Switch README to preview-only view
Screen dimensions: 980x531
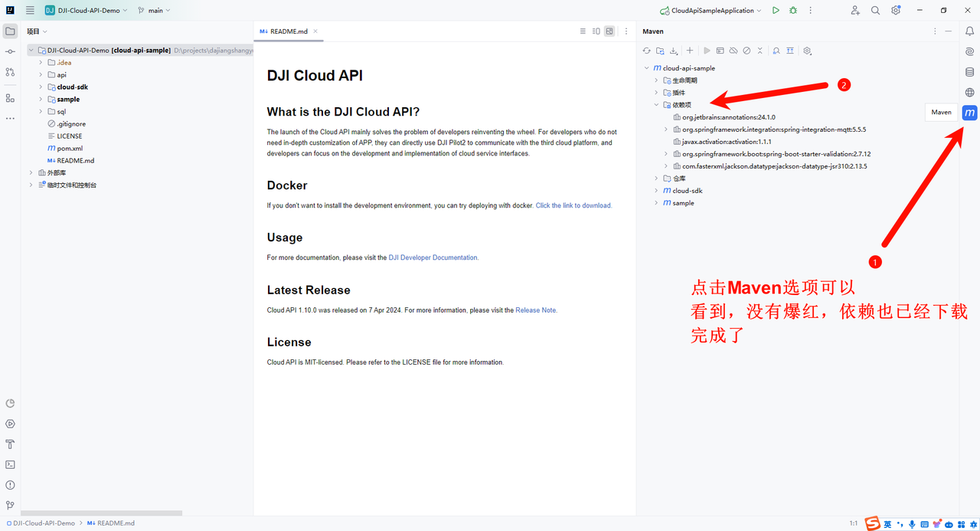tap(609, 31)
